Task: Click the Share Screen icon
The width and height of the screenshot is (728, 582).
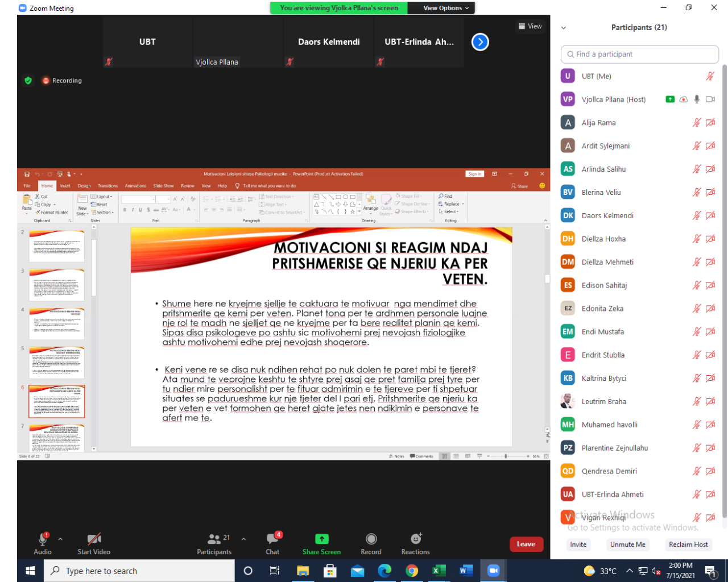Action: click(x=321, y=539)
